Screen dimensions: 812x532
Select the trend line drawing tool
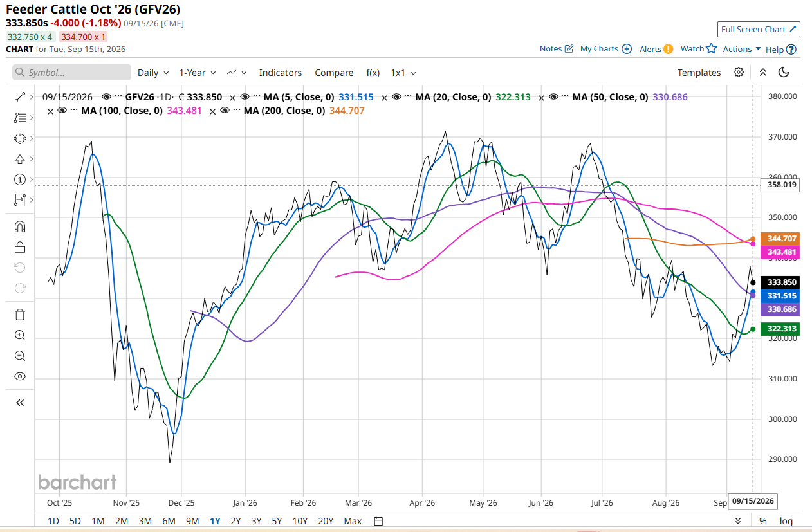pos(19,97)
